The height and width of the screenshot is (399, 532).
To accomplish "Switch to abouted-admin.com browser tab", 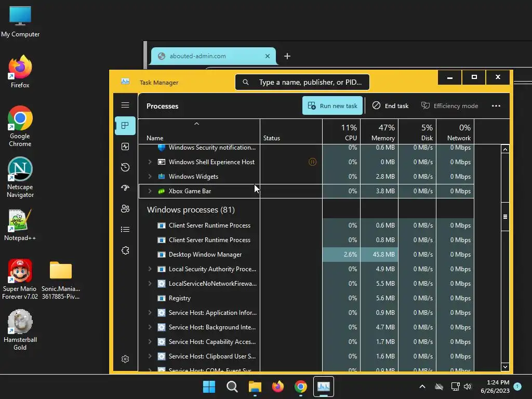I will click(x=213, y=56).
